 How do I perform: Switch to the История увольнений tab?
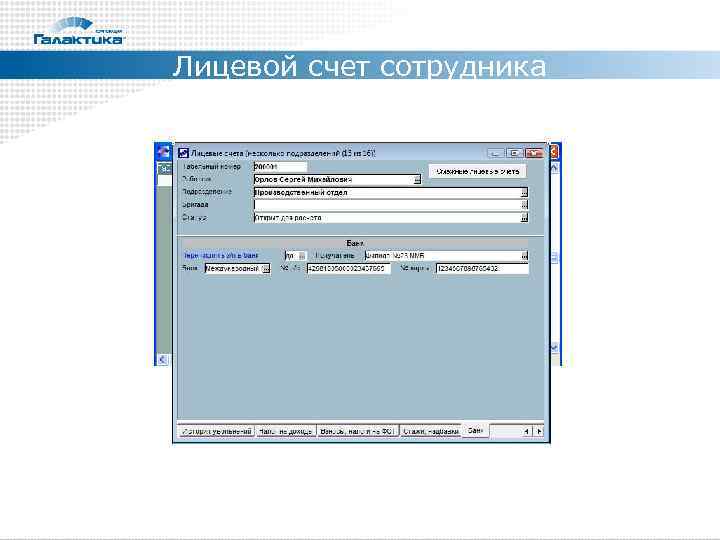tap(217, 431)
